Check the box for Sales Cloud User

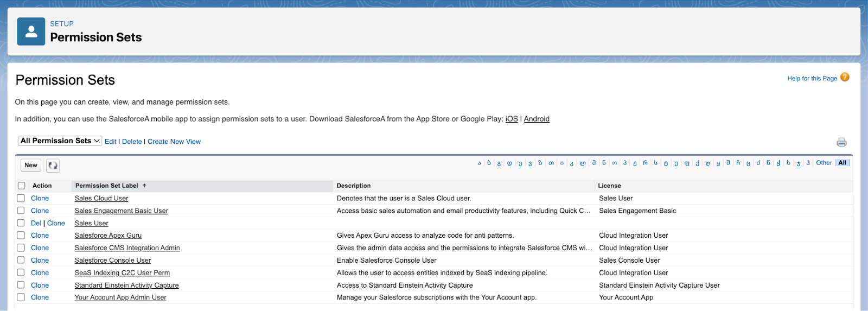click(21, 198)
